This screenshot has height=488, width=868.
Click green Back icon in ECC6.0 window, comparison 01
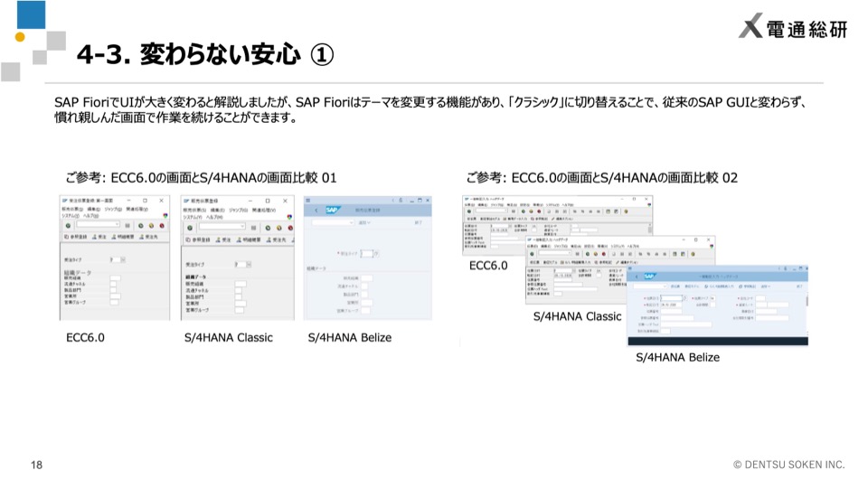tap(141, 226)
